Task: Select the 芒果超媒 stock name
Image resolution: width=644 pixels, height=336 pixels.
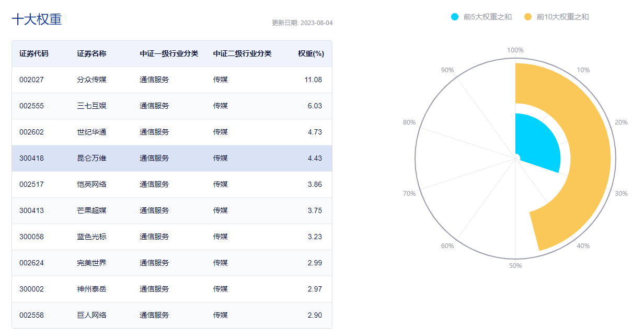Action: [x=91, y=210]
